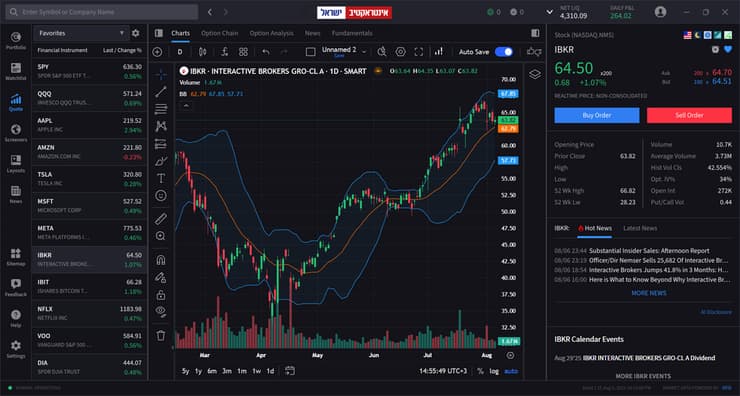This screenshot has height=396, width=740.
Task: Select the pattern drawing tool
Action: [161, 126]
